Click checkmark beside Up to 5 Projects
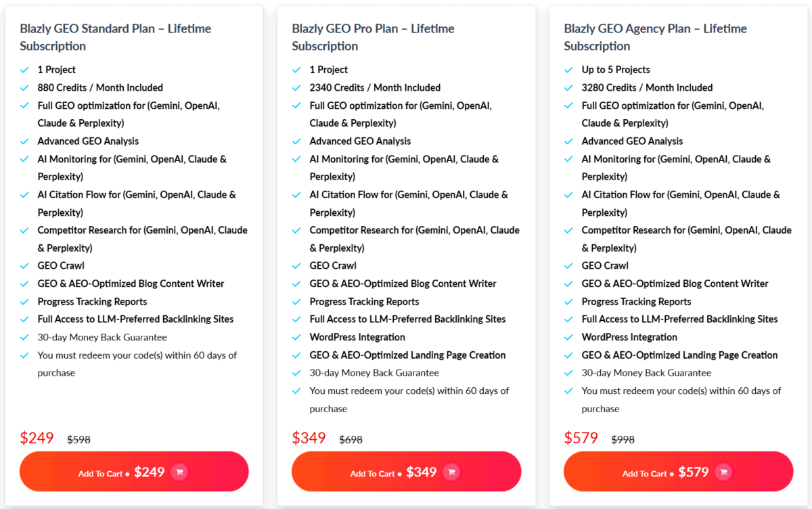 (x=568, y=70)
